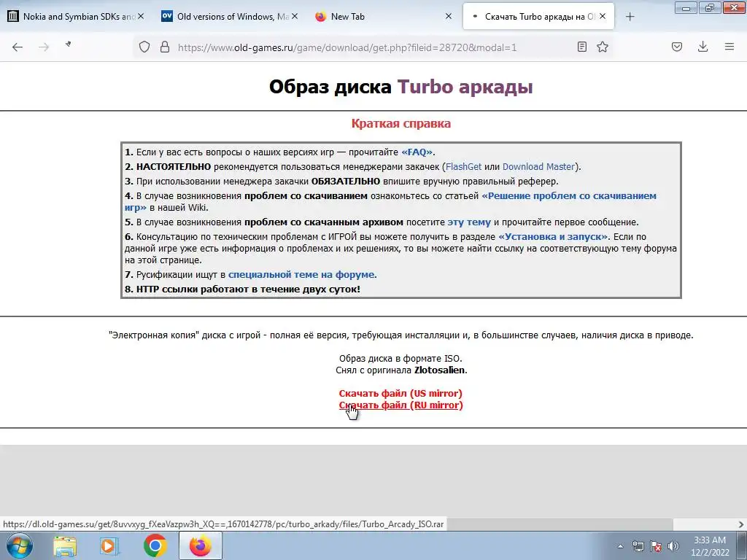747x560 pixels.
Task: Open the Firefox hamburger menu
Action: click(x=729, y=47)
